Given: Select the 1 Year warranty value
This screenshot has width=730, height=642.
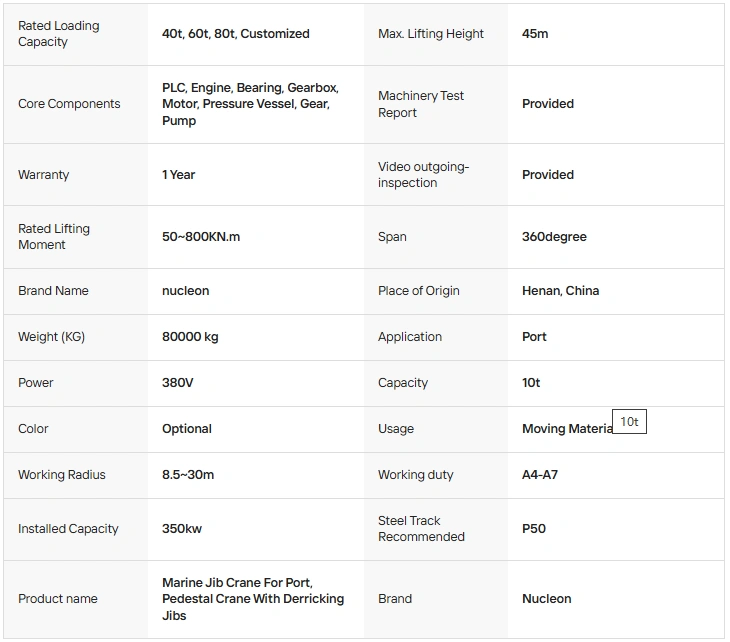Looking at the screenshot, I should (x=178, y=175).
